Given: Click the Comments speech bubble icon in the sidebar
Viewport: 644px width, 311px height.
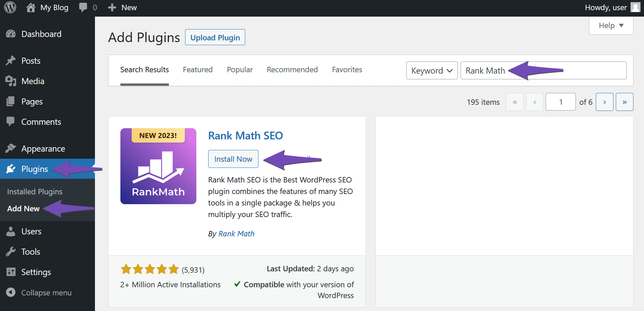Looking at the screenshot, I should [x=11, y=121].
